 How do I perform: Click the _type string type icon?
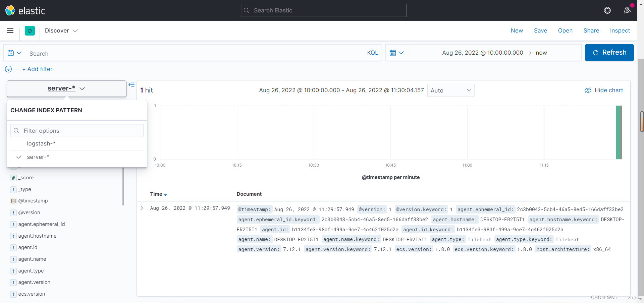13,190
